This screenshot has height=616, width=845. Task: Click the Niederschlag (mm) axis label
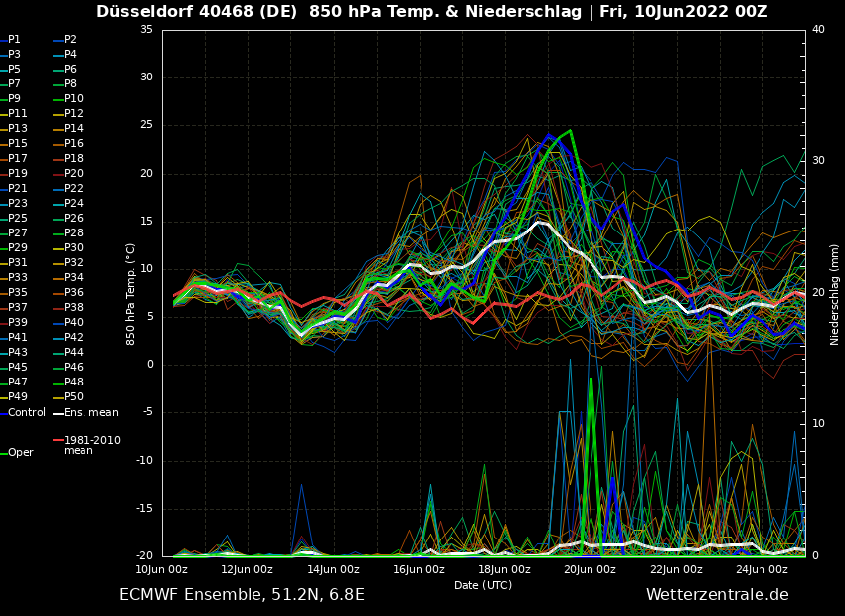point(835,293)
